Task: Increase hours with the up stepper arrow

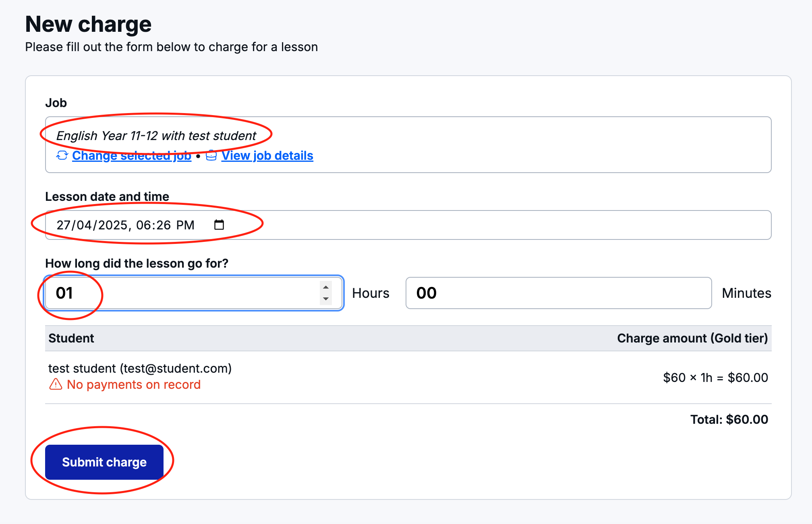Action: (x=326, y=287)
